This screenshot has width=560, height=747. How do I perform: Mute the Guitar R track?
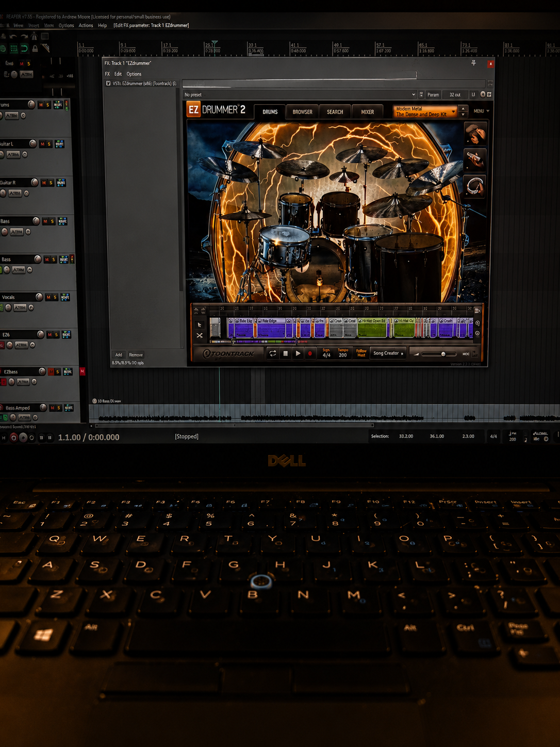(44, 183)
